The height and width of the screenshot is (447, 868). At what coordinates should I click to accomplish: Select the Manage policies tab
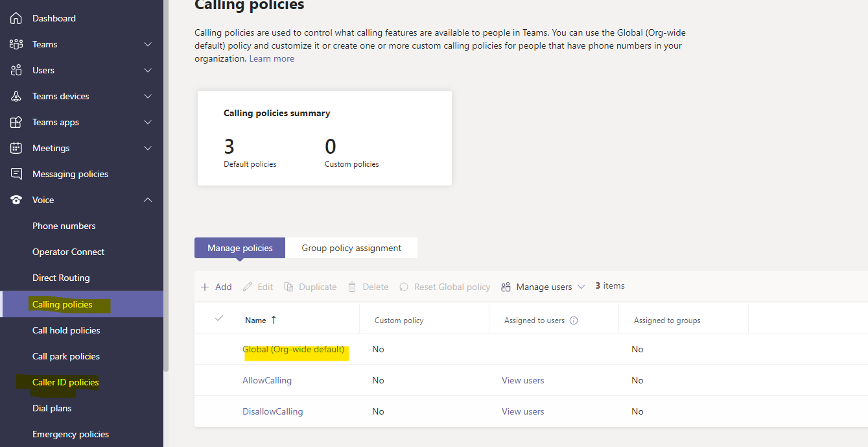[240, 248]
